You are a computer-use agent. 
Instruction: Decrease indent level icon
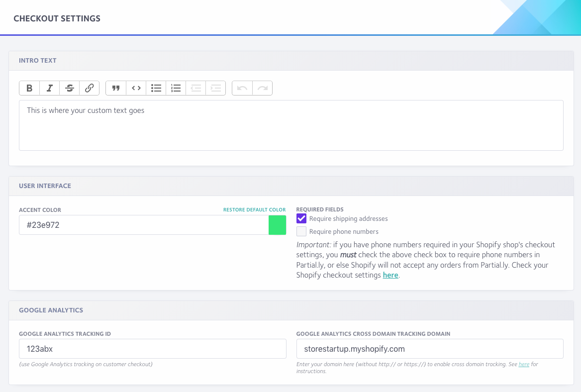tap(195, 88)
